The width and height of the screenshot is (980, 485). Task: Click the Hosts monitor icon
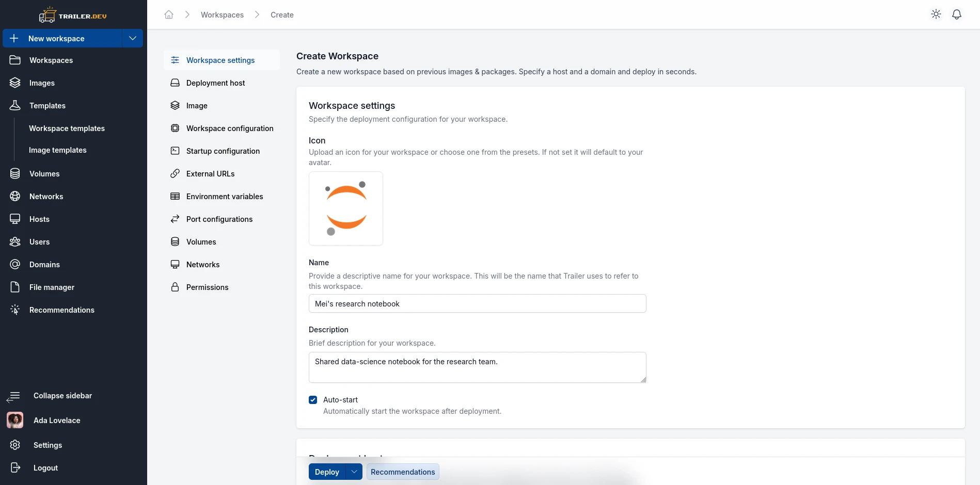(15, 219)
